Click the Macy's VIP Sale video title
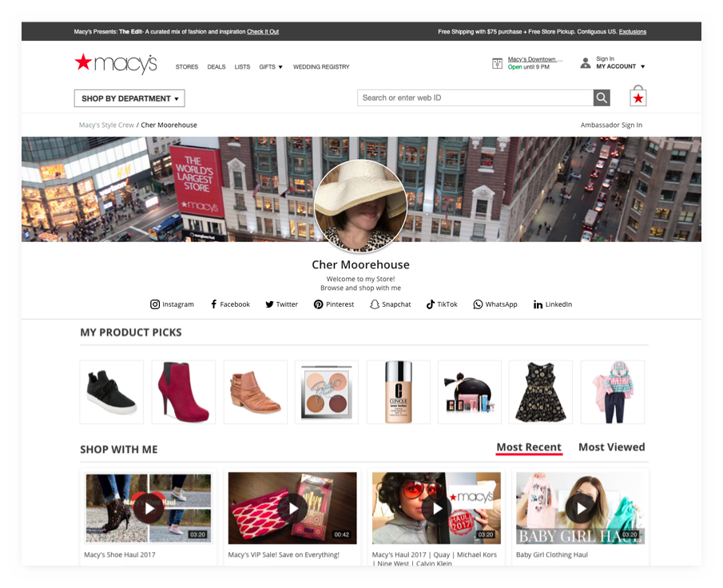The image size is (723, 588). click(284, 554)
